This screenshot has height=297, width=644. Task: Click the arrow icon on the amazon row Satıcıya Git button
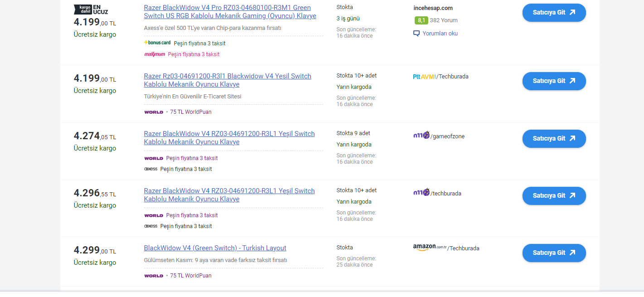click(572, 253)
